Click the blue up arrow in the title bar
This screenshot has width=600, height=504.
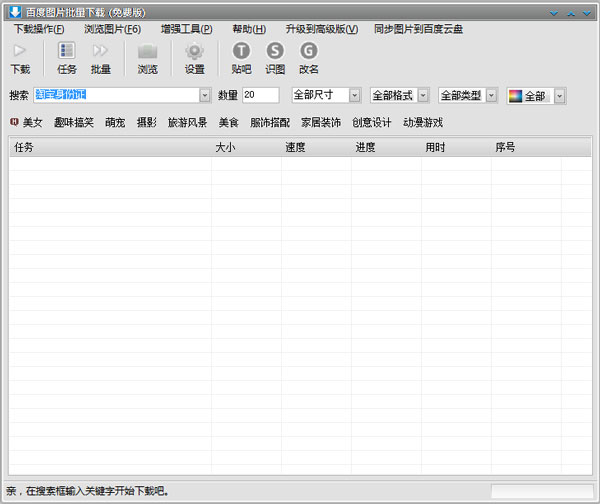[571, 13]
